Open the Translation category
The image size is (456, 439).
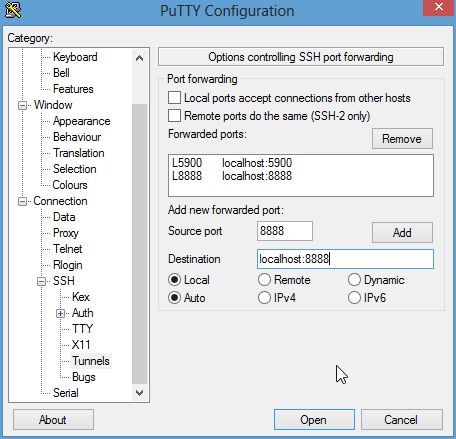pos(79,153)
